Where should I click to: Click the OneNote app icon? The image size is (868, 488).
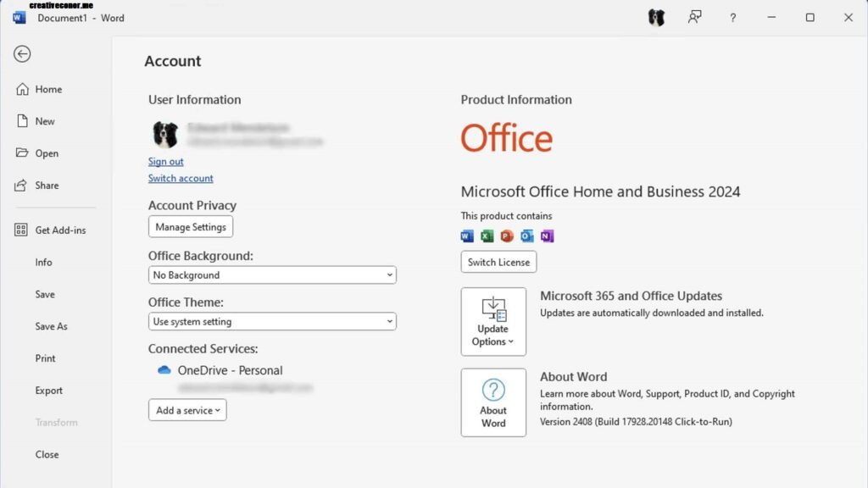547,236
